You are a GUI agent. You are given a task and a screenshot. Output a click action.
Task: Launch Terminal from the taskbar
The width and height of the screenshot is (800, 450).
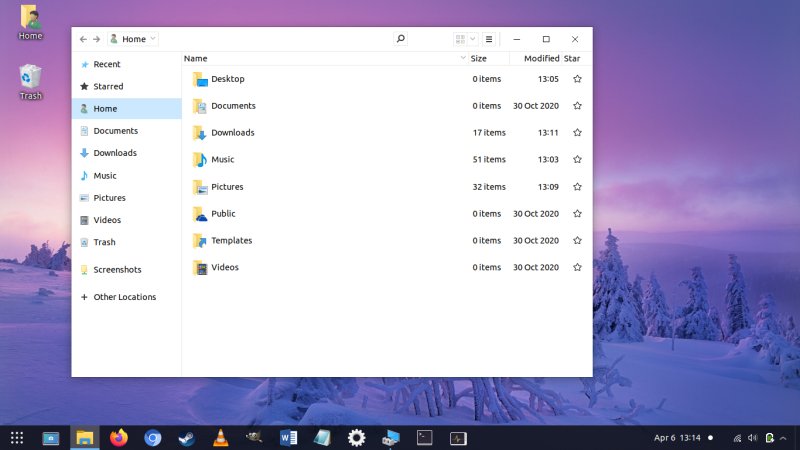(x=424, y=438)
